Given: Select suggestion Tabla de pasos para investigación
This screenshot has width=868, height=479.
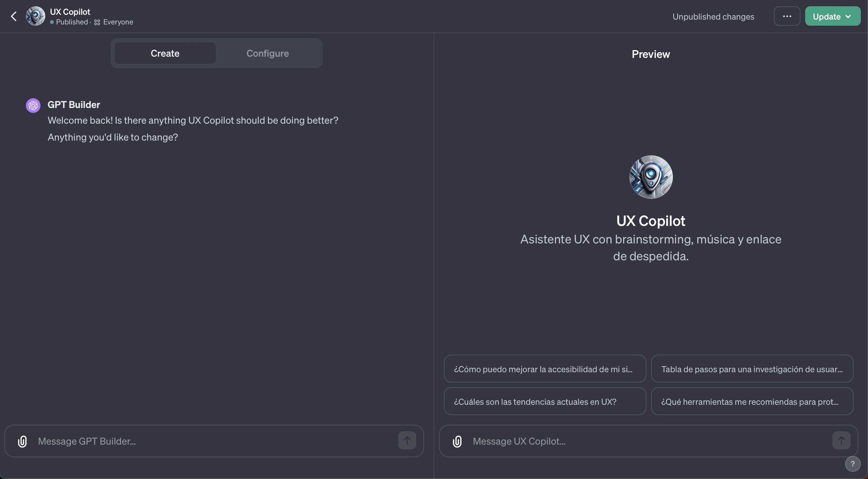Looking at the screenshot, I should [x=752, y=369].
